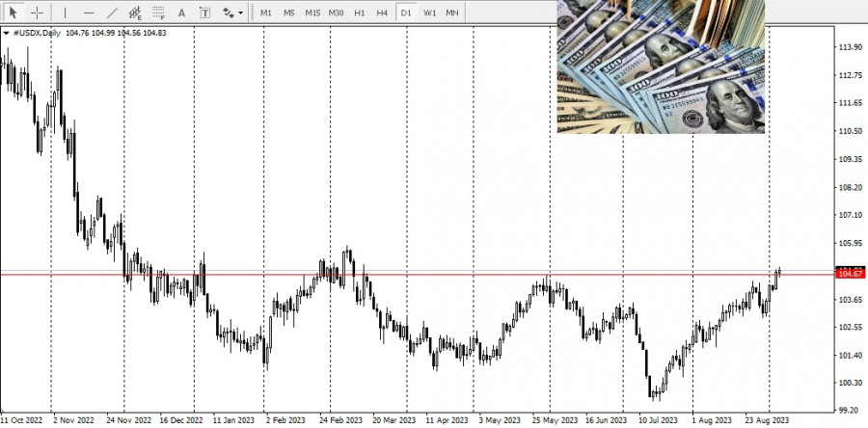Select the Equidistant Channel tool

click(135, 13)
